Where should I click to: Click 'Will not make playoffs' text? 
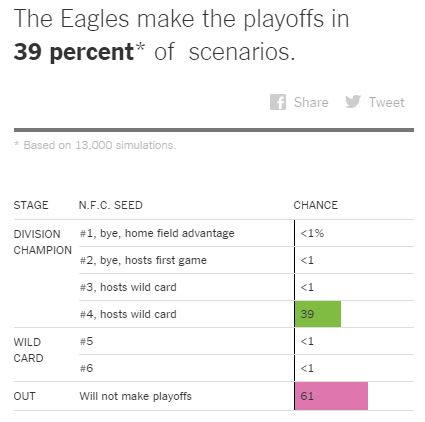click(135, 396)
